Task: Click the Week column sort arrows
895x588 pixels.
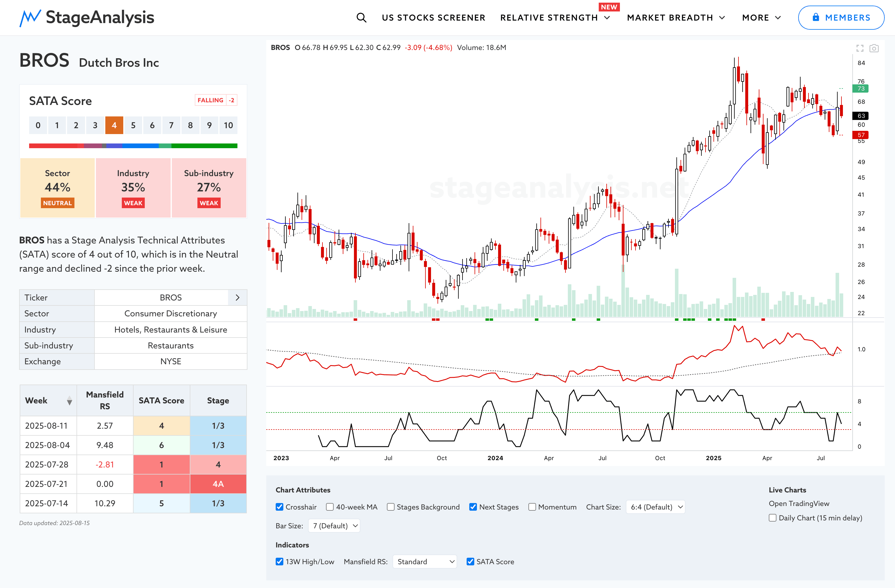Action: [69, 400]
